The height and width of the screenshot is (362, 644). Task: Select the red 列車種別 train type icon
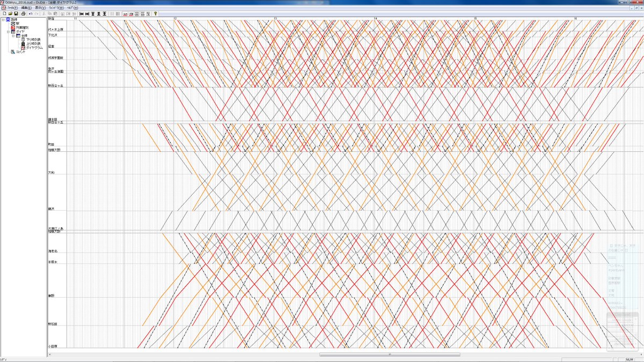coord(13,27)
